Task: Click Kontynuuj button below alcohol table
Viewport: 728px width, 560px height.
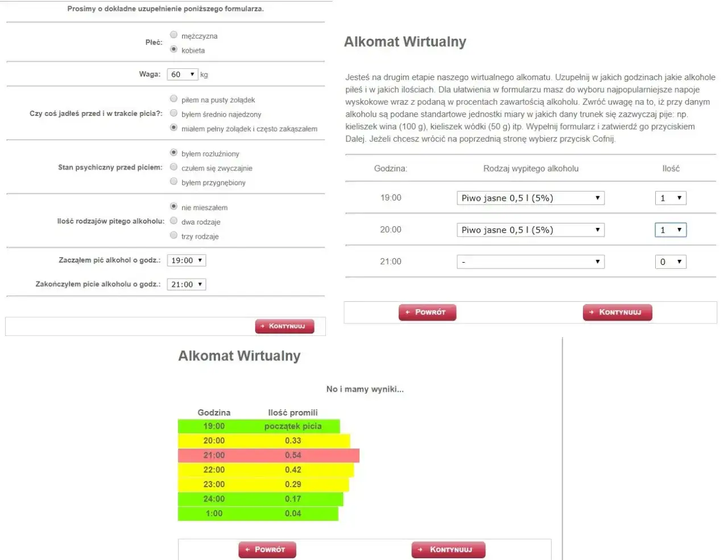Action: coord(617,312)
